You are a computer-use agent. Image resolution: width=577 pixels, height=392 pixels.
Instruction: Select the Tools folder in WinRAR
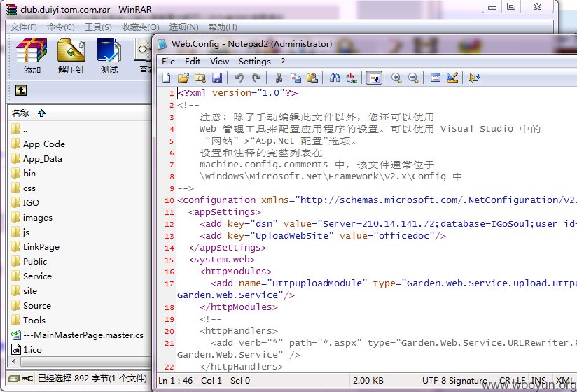[x=28, y=321]
